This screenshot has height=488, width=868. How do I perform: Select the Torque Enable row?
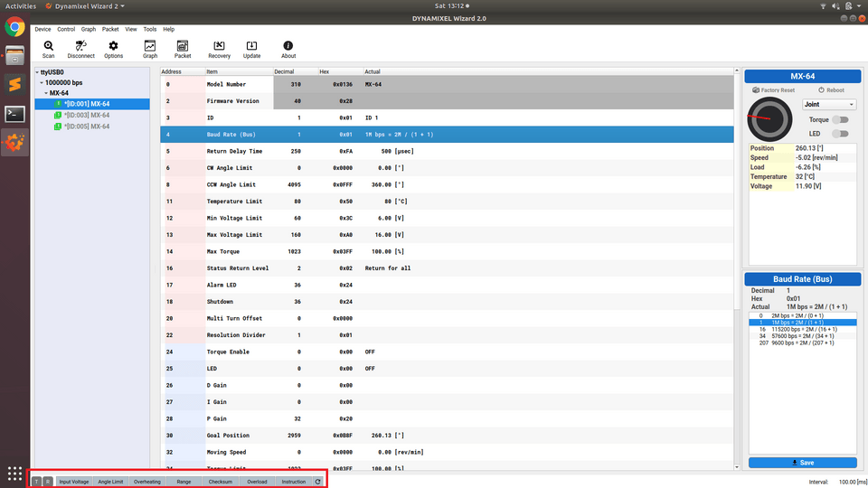[447, 352]
